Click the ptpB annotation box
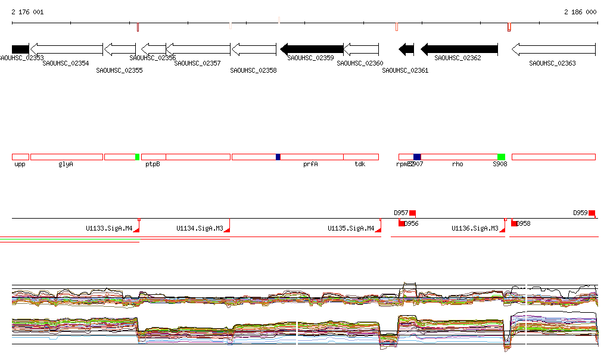 (154, 157)
